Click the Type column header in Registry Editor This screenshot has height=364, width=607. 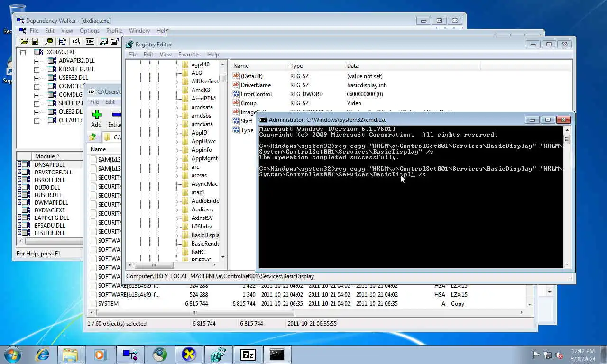click(x=316, y=66)
